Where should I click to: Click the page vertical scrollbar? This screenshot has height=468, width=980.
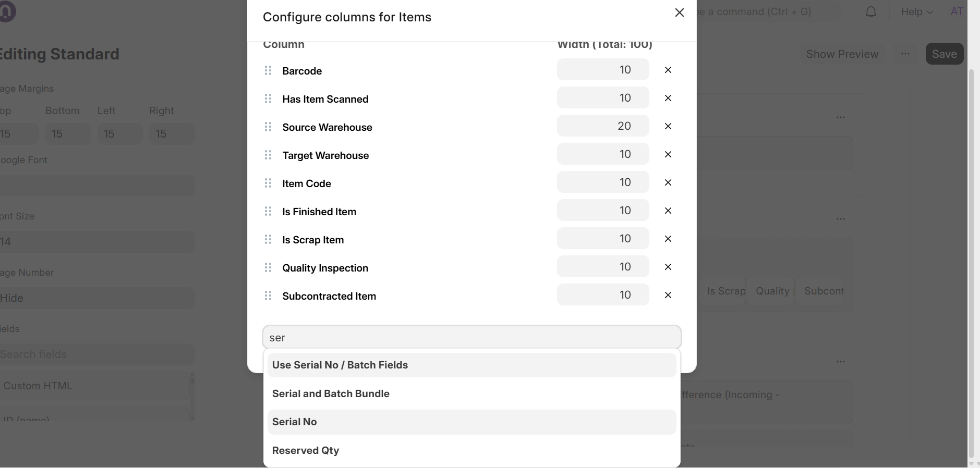coord(971,261)
